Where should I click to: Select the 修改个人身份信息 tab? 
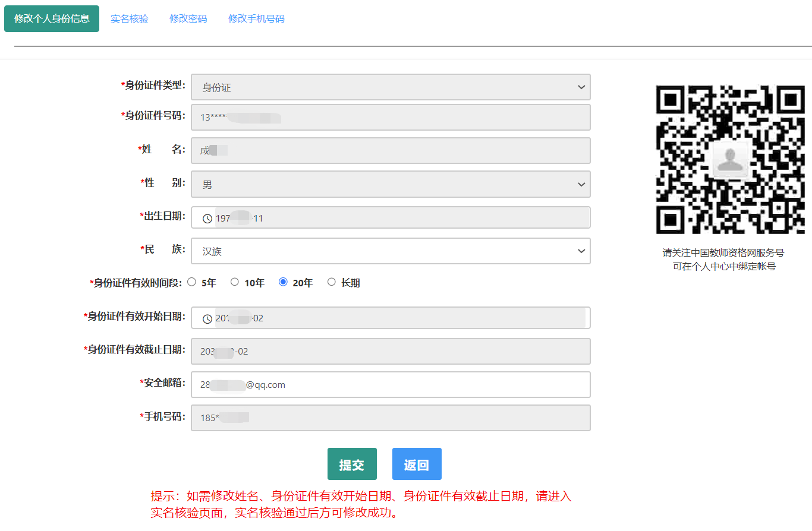tap(52, 19)
